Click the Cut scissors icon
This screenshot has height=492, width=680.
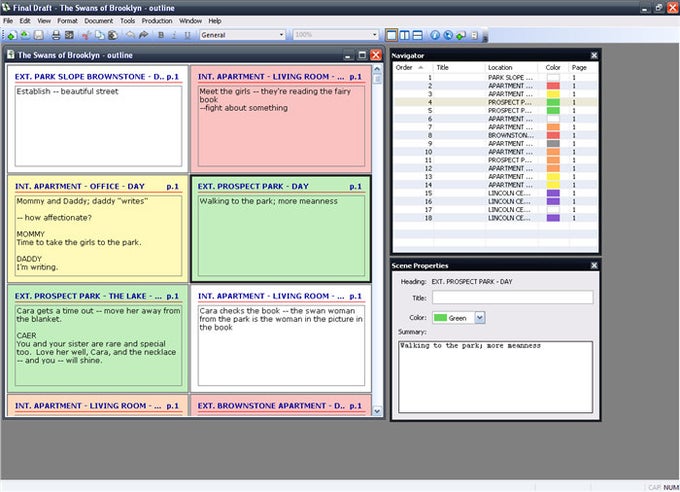pyautogui.click(x=86, y=35)
